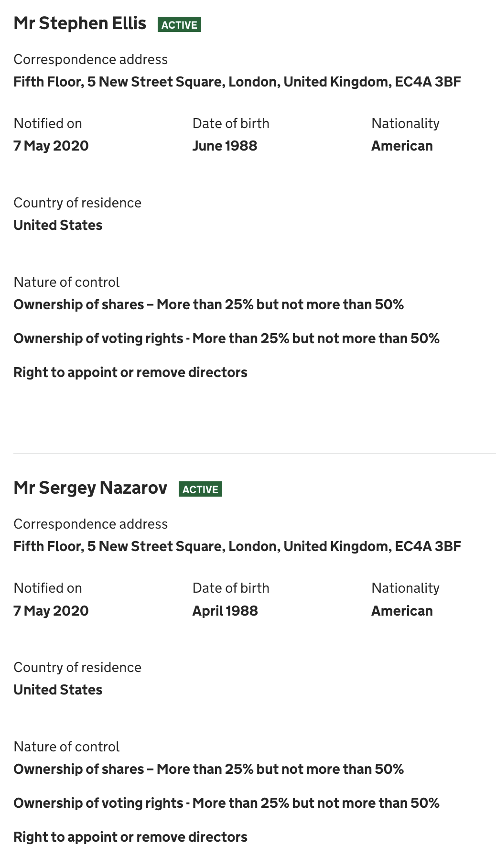Click Stephen Ellis's Ownership of voting rights line

226,338
